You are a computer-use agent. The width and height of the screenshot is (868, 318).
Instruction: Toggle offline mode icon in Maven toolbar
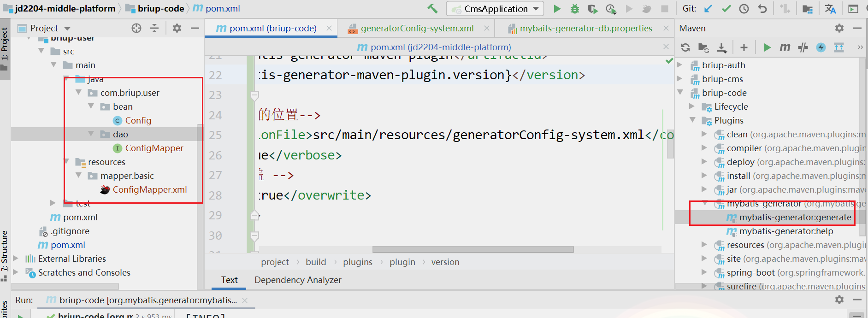pos(803,47)
